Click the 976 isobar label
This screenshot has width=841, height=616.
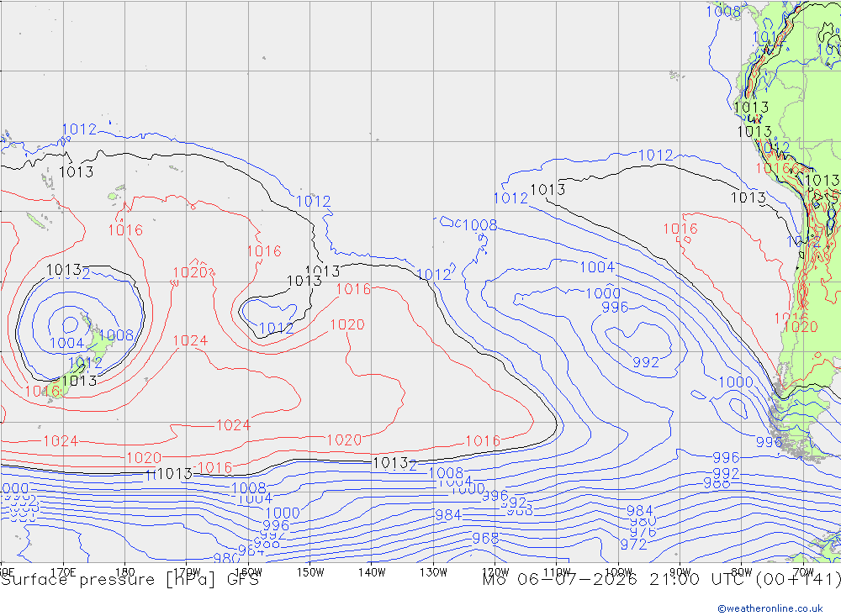643,532
